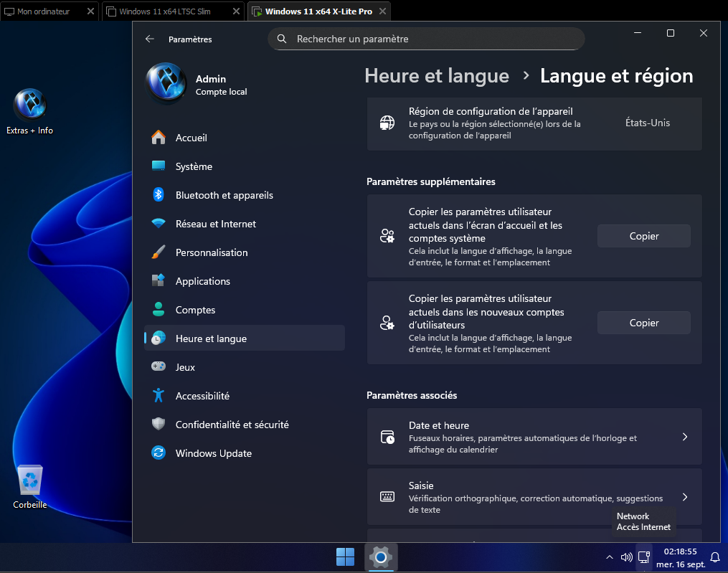The image size is (728, 573).
Task: Click the Admin Compte local name
Action: [x=221, y=85]
